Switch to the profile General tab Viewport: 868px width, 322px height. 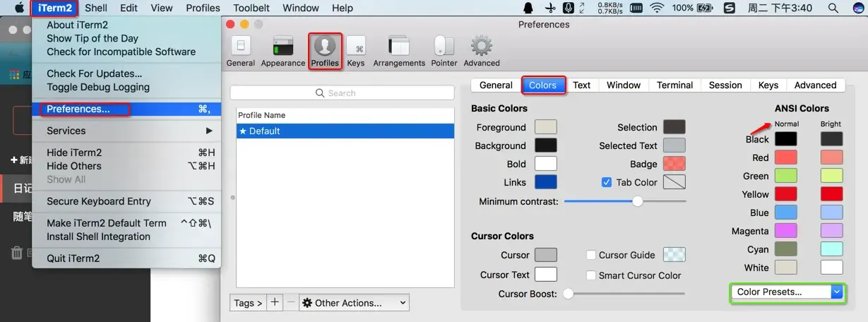(x=496, y=85)
